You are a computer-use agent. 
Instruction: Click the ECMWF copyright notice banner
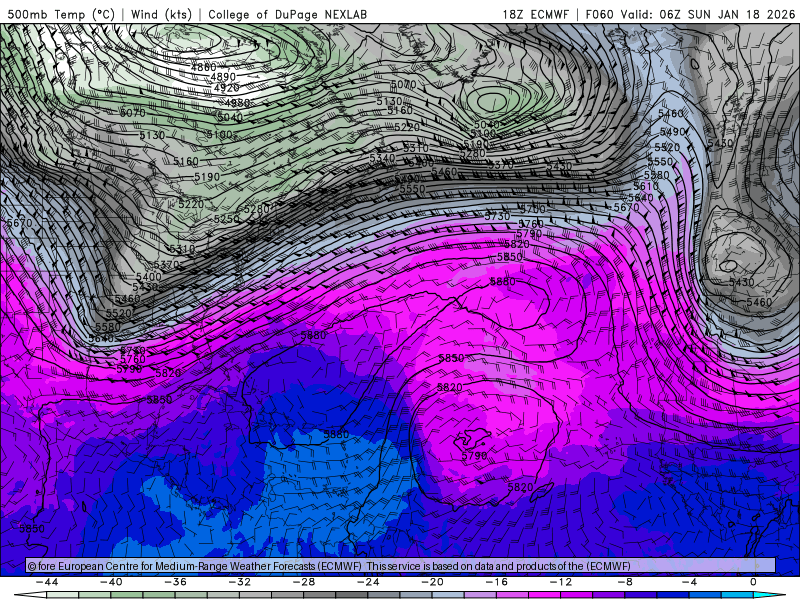click(x=401, y=566)
